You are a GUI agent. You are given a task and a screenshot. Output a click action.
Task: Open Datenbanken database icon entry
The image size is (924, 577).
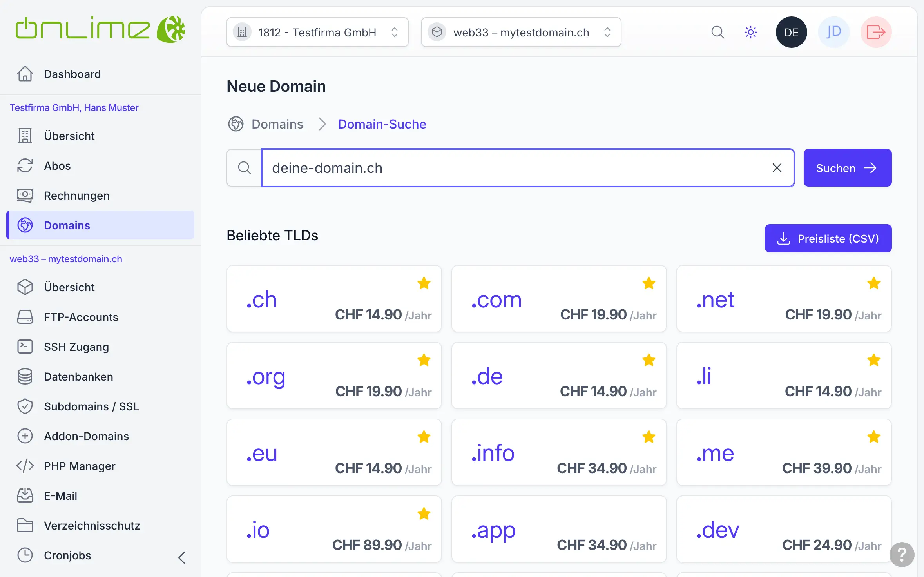(x=78, y=377)
